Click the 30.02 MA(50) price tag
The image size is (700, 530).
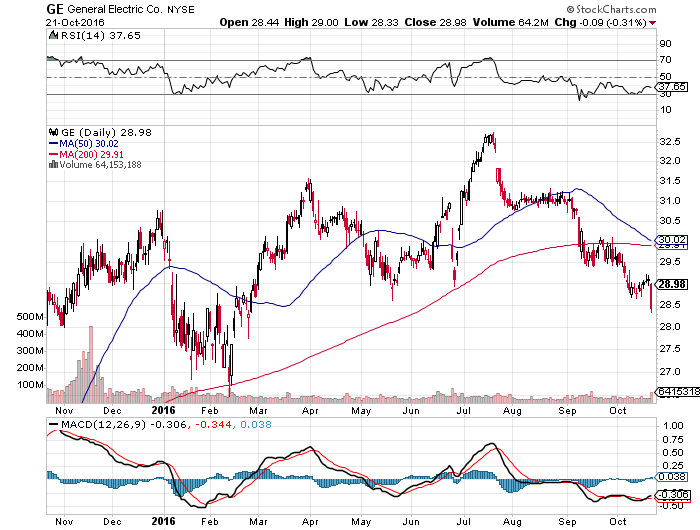(x=671, y=240)
